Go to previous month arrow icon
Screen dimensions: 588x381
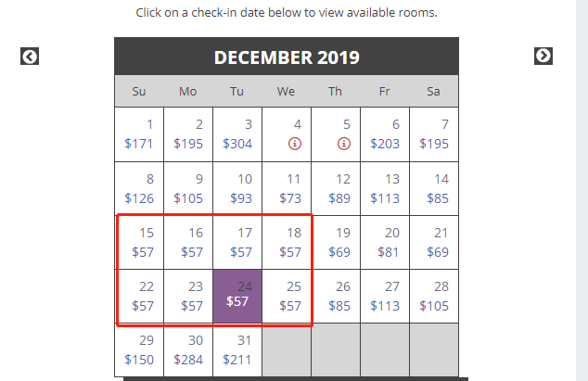click(30, 57)
